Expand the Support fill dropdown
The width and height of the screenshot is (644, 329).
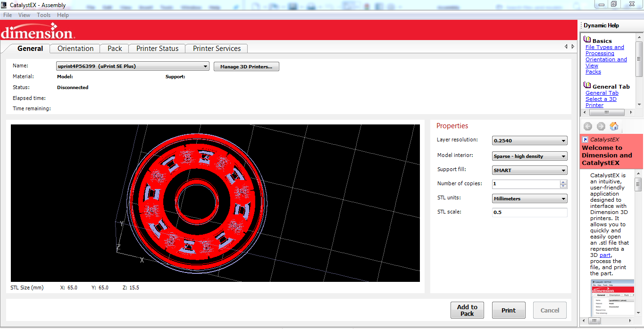[529, 170]
